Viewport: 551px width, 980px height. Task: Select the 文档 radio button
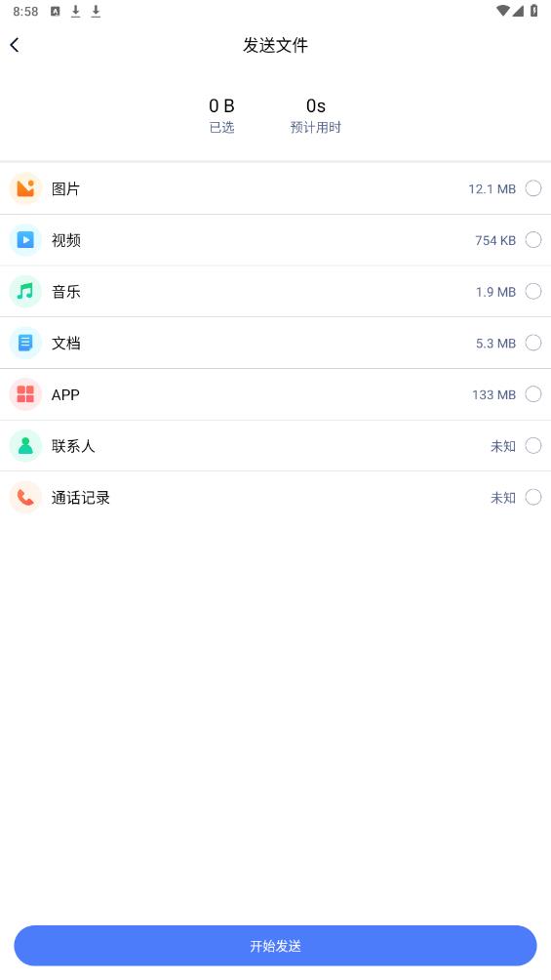pos(532,343)
